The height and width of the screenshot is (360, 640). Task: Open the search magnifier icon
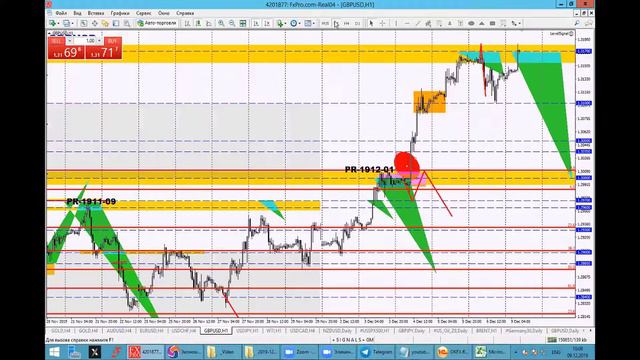(577, 23)
